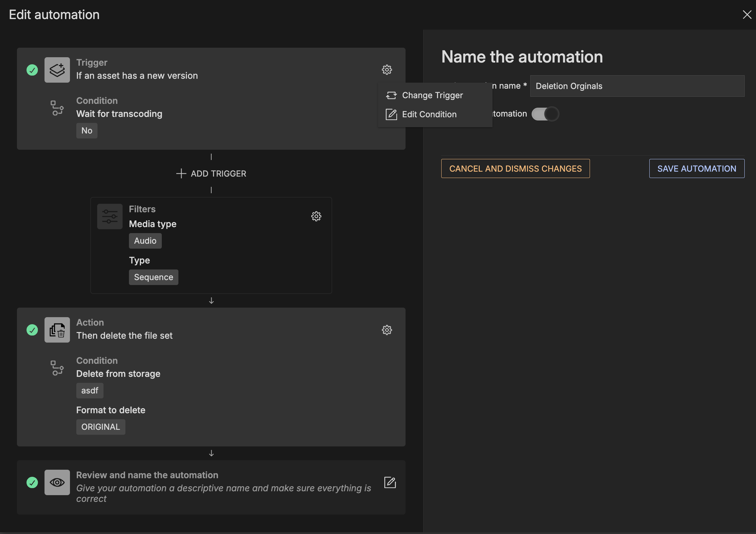Open the Action settings gear
The image size is (756, 534).
[x=387, y=330]
